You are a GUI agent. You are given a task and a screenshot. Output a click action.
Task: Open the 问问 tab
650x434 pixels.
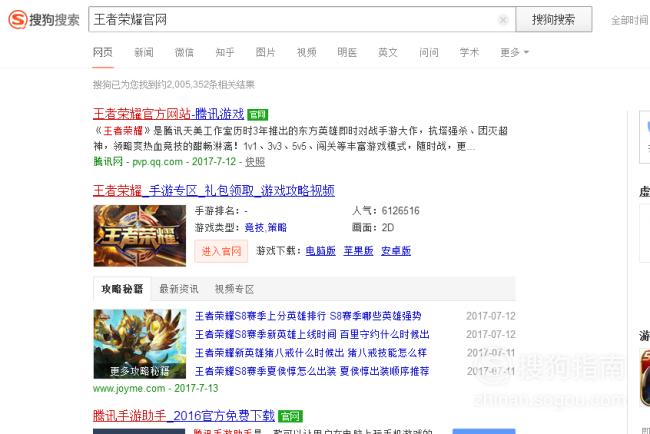click(429, 52)
